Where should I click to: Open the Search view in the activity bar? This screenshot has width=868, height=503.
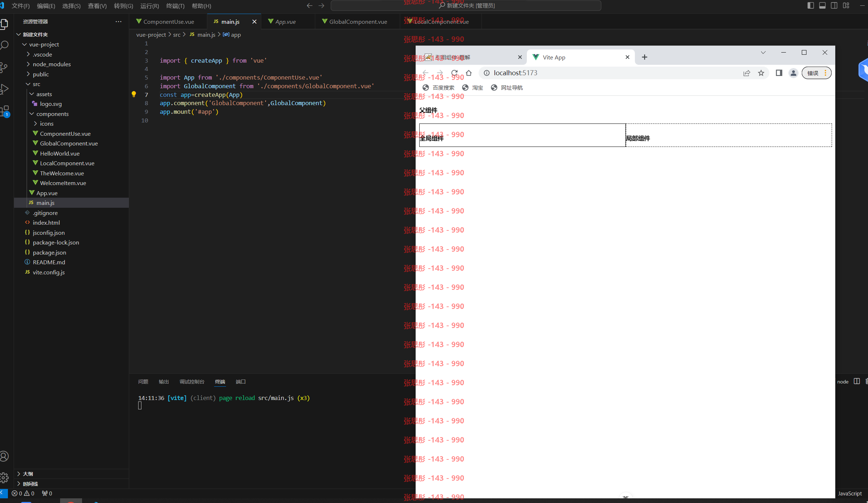tap(4, 46)
